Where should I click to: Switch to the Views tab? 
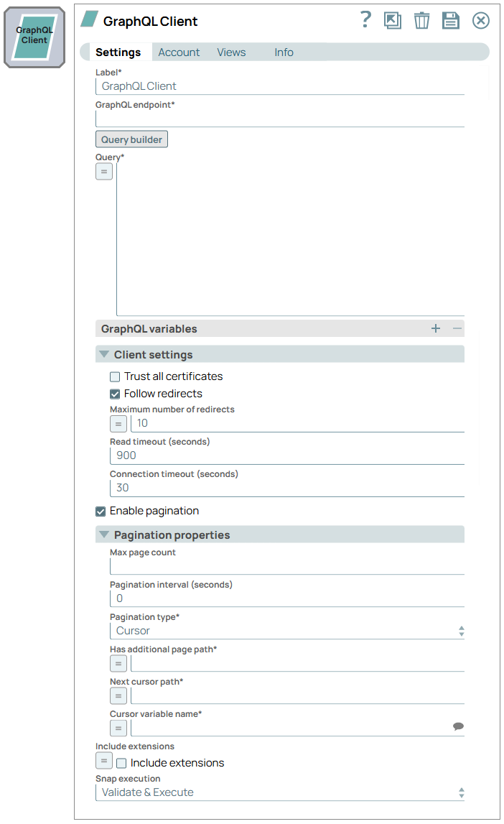tap(231, 52)
